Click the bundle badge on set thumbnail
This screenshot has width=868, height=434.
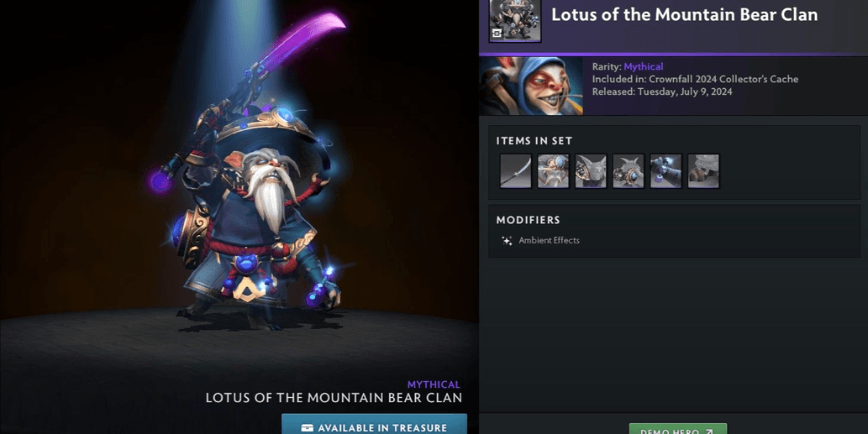[497, 34]
